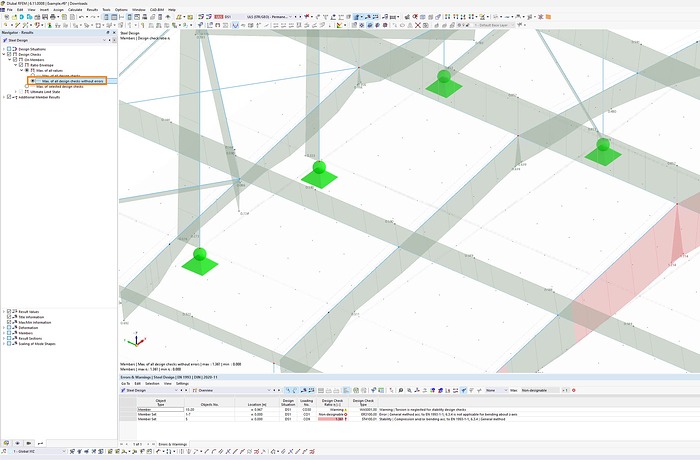Close the Navigator panel with X icon

coord(113,32)
